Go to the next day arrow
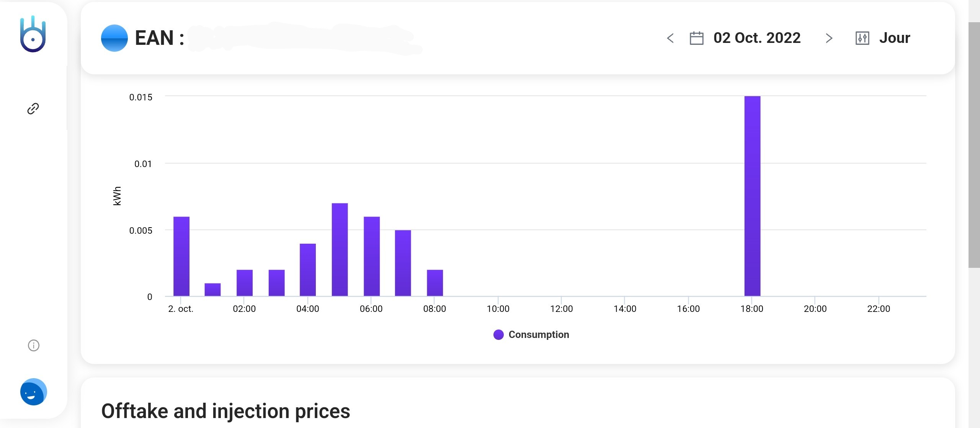The image size is (980, 428). tap(829, 38)
